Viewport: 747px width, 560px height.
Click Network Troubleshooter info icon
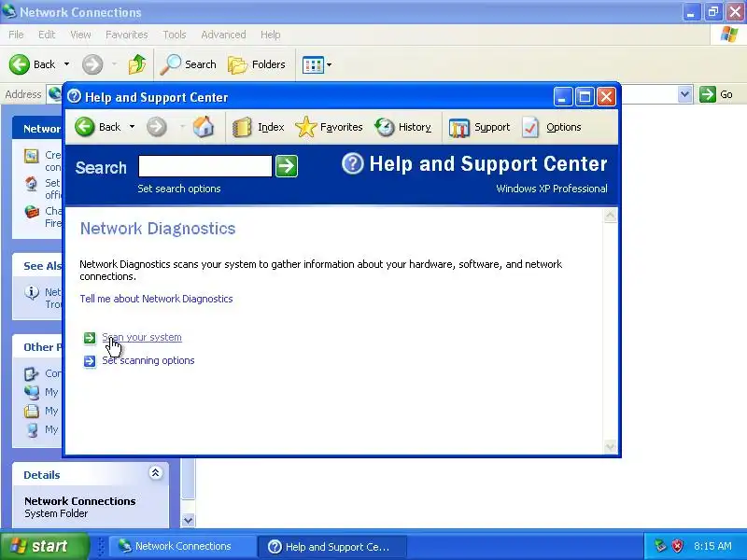tap(32, 292)
